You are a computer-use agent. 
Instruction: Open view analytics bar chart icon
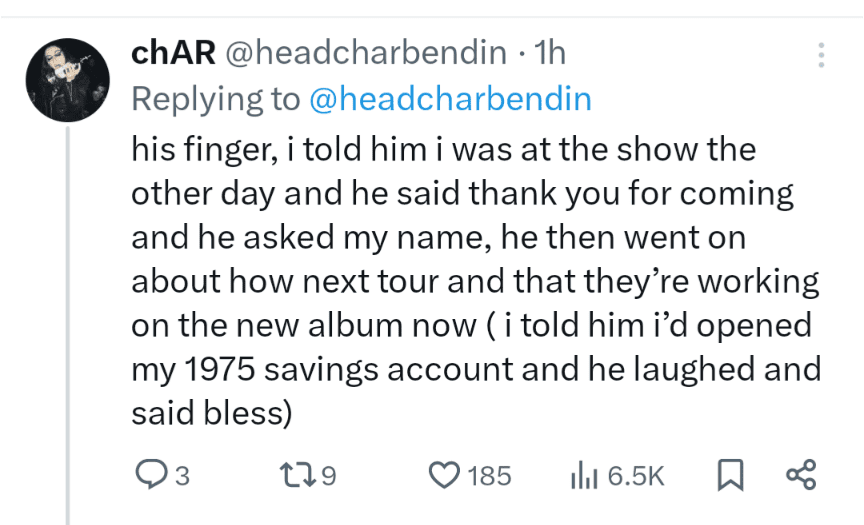[584, 475]
